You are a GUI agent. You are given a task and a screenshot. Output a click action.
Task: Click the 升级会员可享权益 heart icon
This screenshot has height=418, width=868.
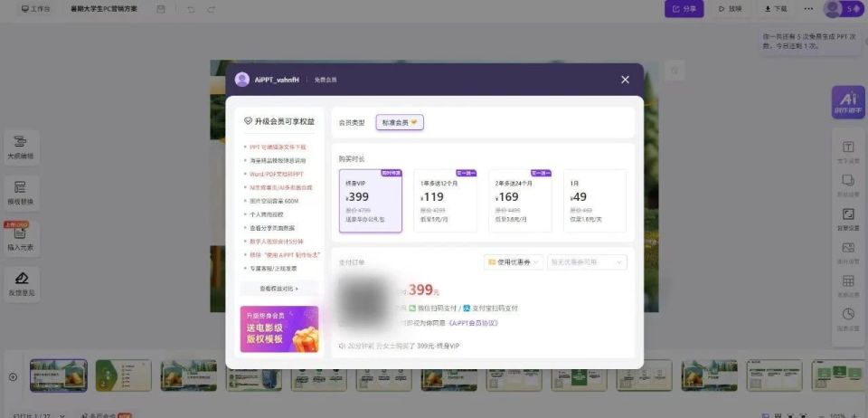pyautogui.click(x=248, y=120)
